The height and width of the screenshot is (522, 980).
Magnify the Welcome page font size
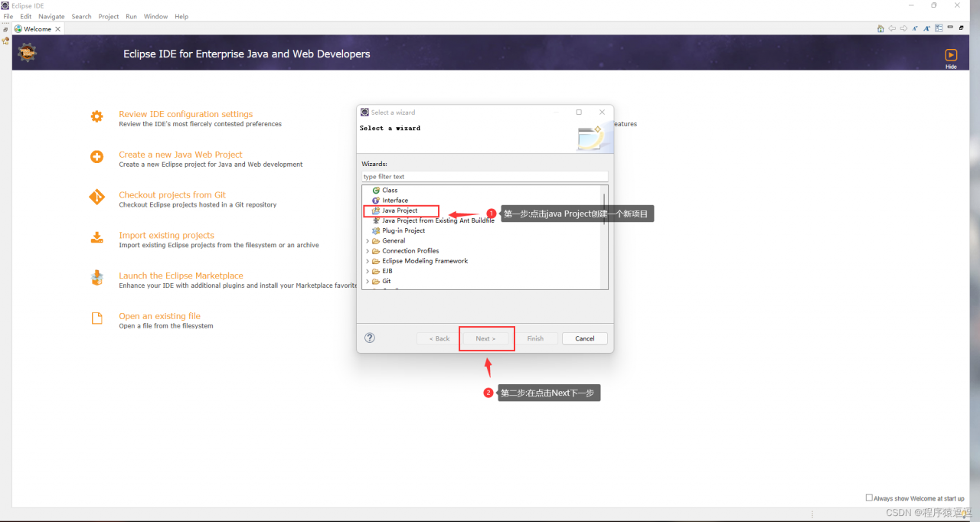tap(926, 28)
